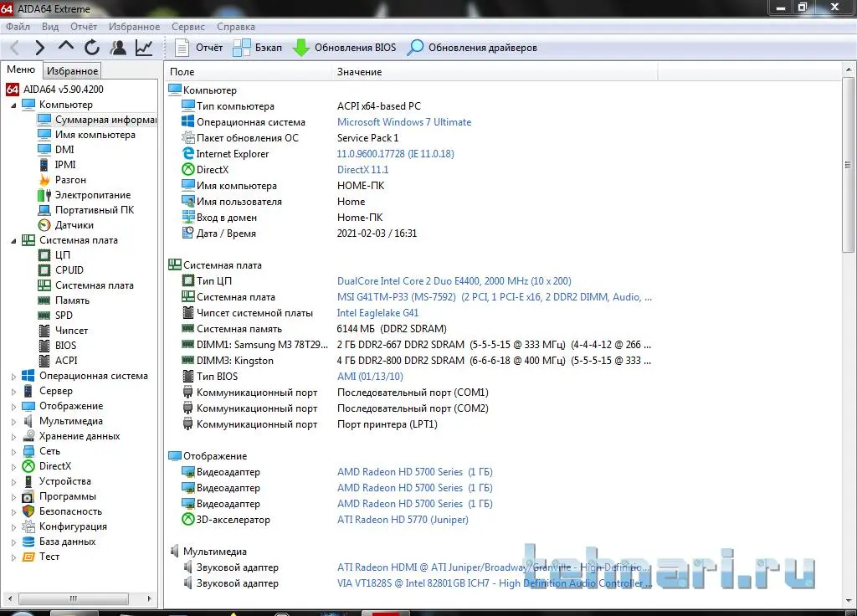Screen dimensions: 857x616
Task: Click the DMI monitor icon in the tree
Action: point(44,149)
